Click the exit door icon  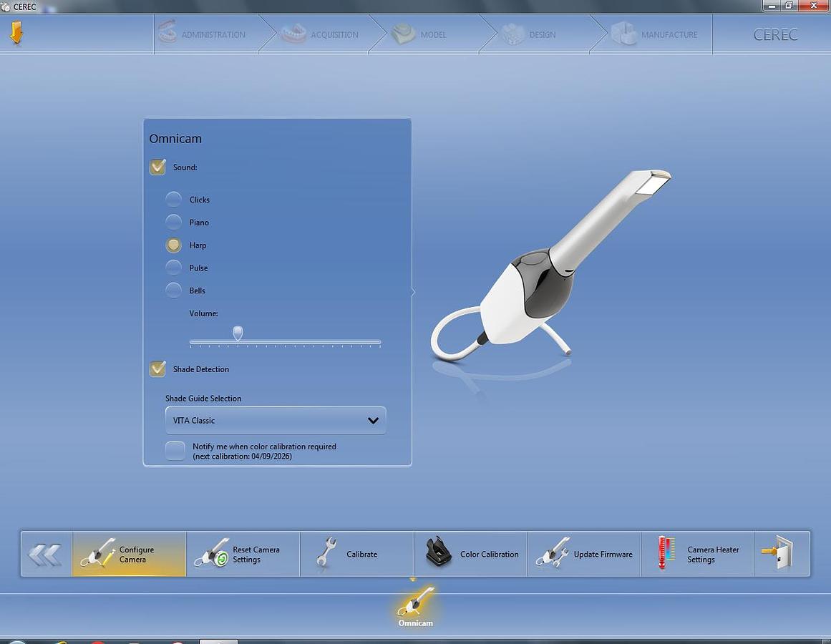click(x=782, y=554)
